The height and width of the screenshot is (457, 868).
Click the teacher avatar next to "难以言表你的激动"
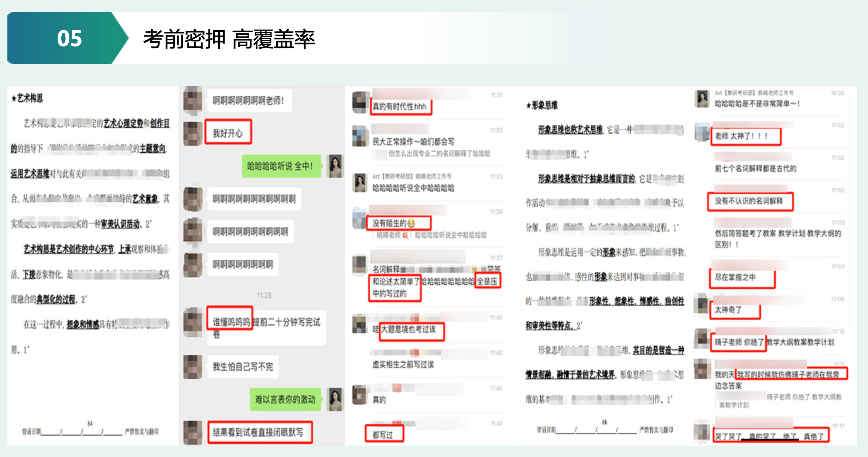(x=335, y=399)
